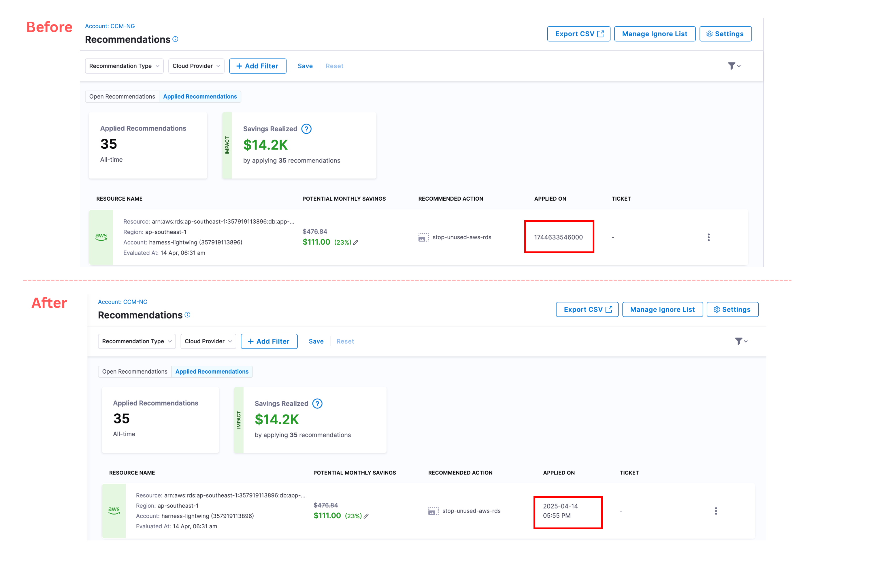The width and height of the screenshot is (882, 588).
Task: Click info icon beside bottom Recommendations title
Action: pyautogui.click(x=188, y=315)
